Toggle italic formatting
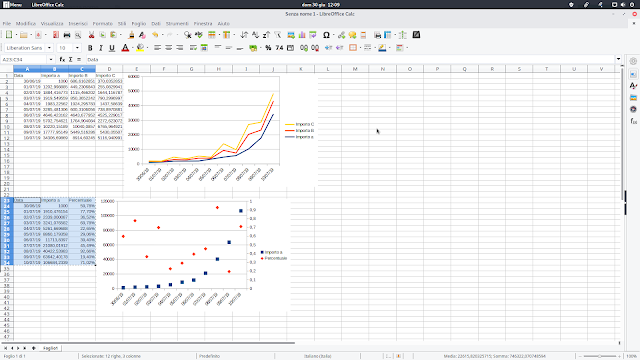 point(101,48)
